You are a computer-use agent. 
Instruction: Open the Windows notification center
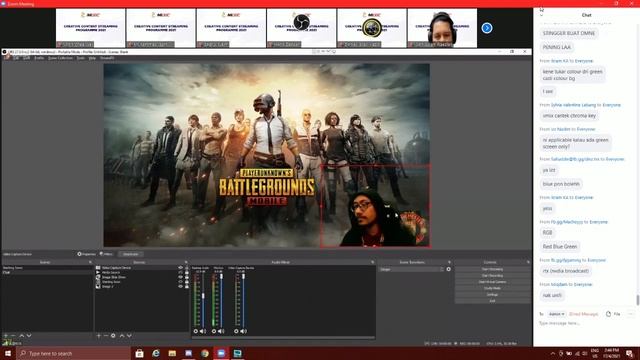[629, 353]
